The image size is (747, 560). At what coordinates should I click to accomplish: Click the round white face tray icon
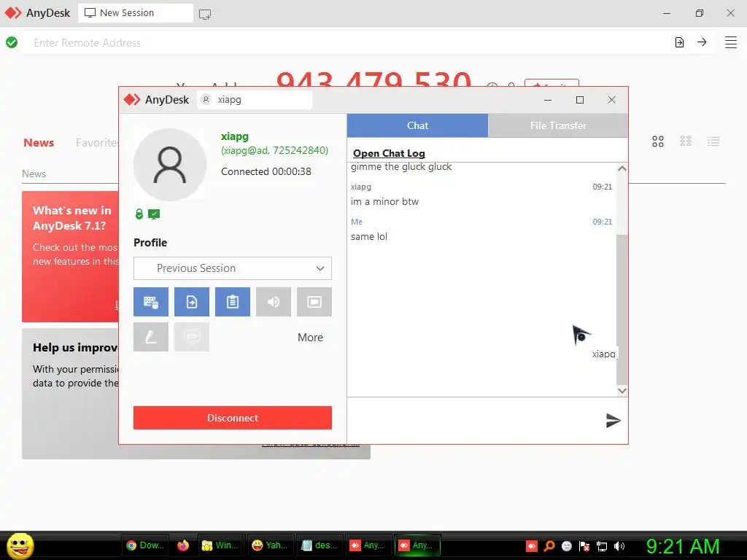[x=566, y=546]
